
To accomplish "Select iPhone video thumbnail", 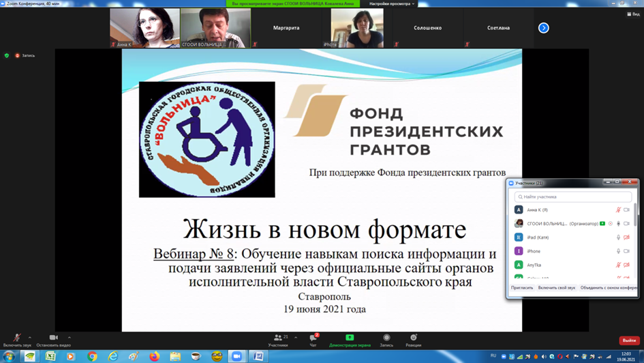I will pos(357,28).
